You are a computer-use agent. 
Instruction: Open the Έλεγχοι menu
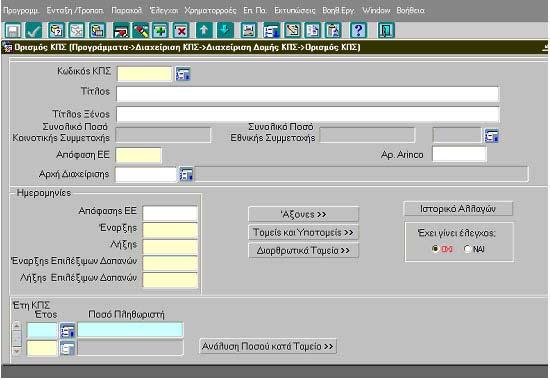[x=163, y=11]
